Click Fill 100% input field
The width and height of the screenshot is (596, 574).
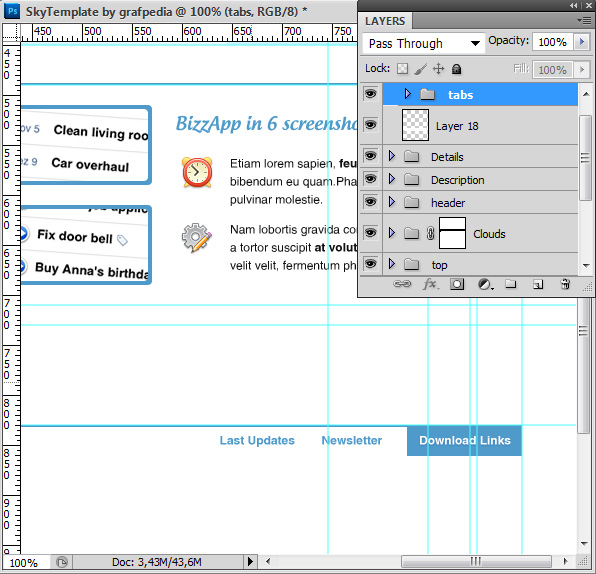coord(552,70)
